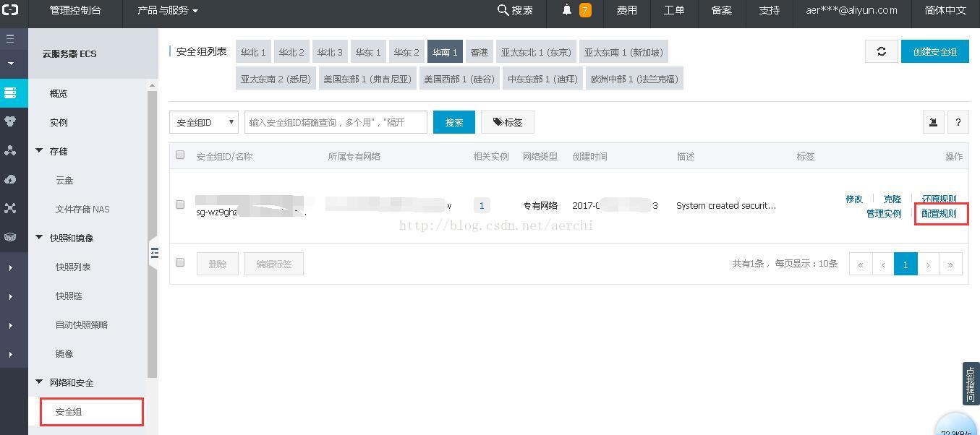Collapse the 网络和安全 sidebar section

tap(40, 382)
